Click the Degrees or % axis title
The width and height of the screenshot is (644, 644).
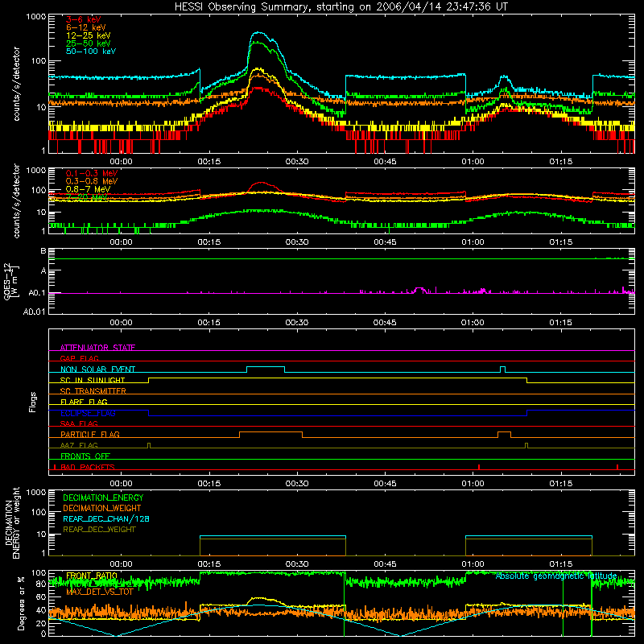[21, 603]
